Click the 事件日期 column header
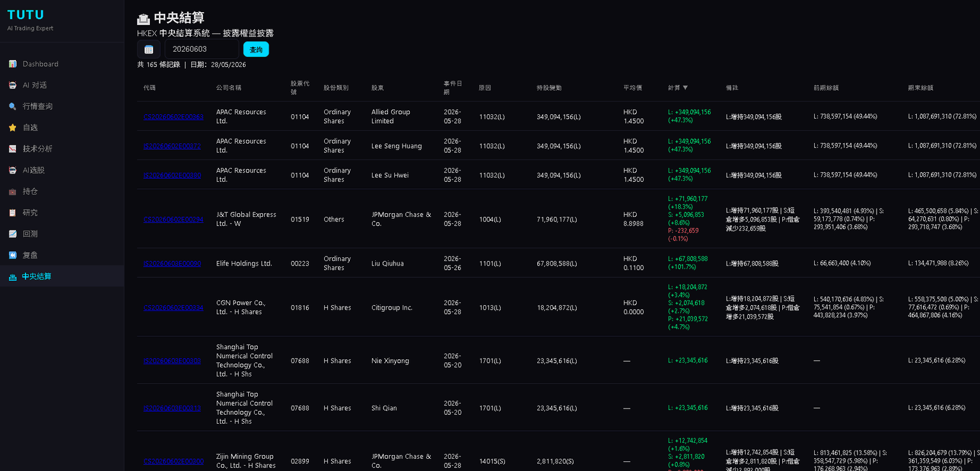Viewport: 980px width, 471px height. (453, 87)
